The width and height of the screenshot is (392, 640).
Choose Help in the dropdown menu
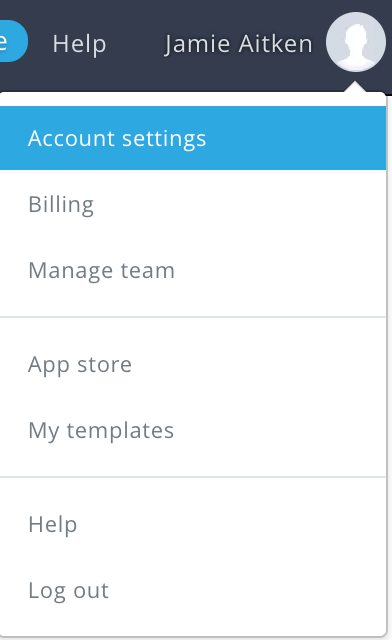pyautogui.click(x=193, y=524)
